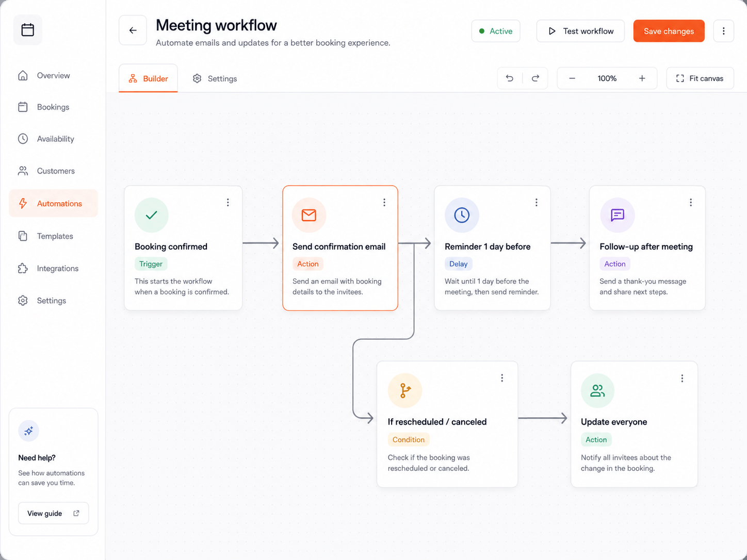Open Customers in the sidebar
The height and width of the screenshot is (560, 747).
pos(53,171)
